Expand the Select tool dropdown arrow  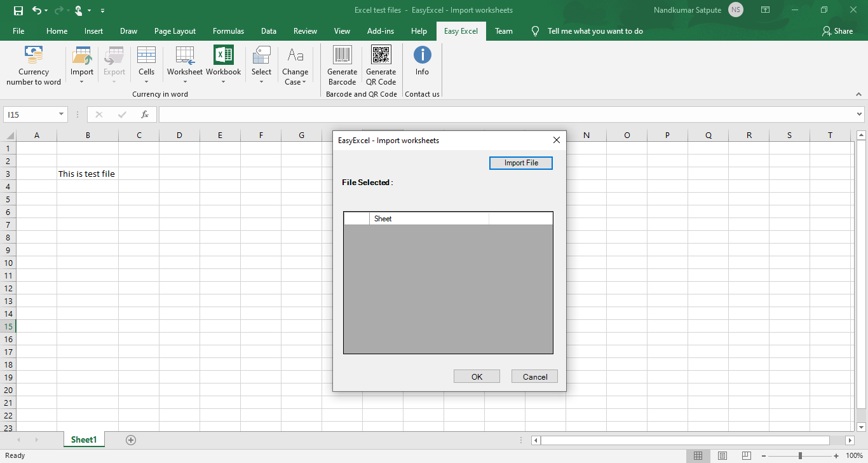point(261,81)
